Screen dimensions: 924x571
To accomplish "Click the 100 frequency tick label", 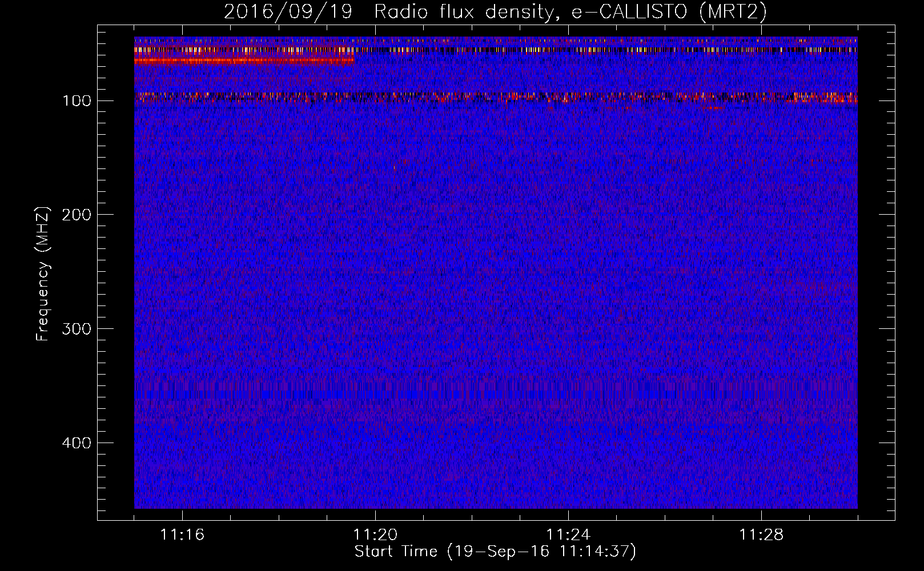I will point(77,101).
